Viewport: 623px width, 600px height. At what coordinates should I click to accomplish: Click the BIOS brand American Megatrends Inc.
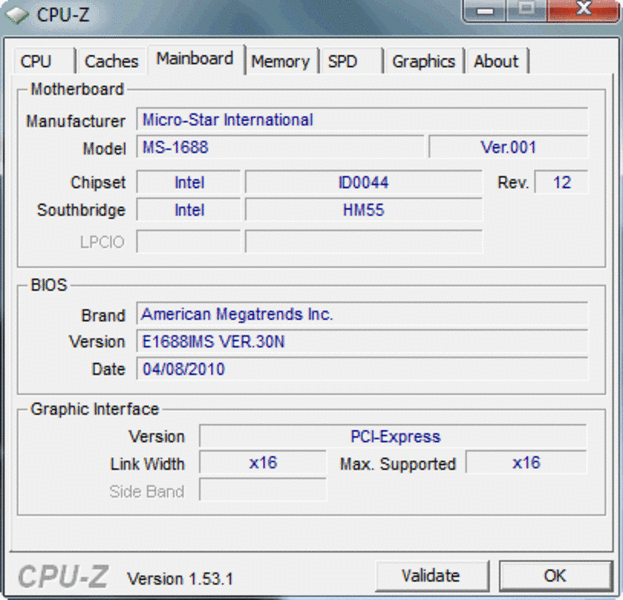click(x=362, y=314)
